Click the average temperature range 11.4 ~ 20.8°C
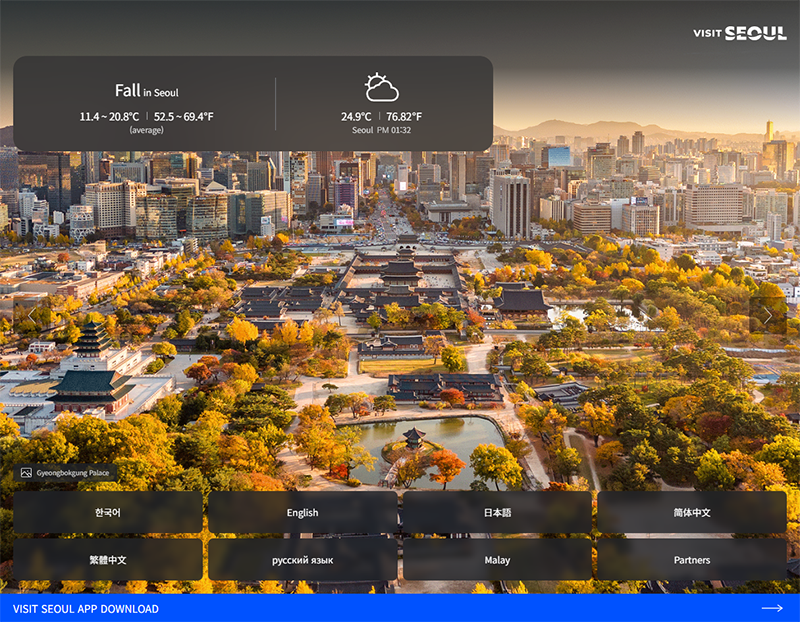This screenshot has width=800, height=622. click(x=109, y=116)
